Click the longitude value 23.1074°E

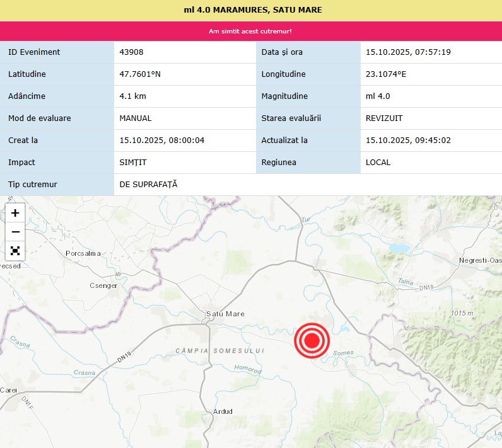386,74
